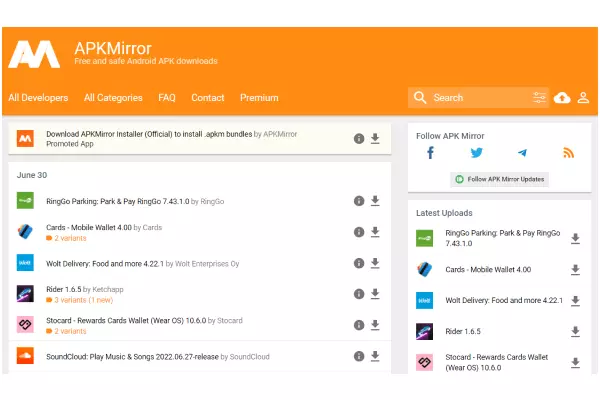Open APK Mirror Telegram channel icon
Screen dimensions: 600x400
(522, 153)
